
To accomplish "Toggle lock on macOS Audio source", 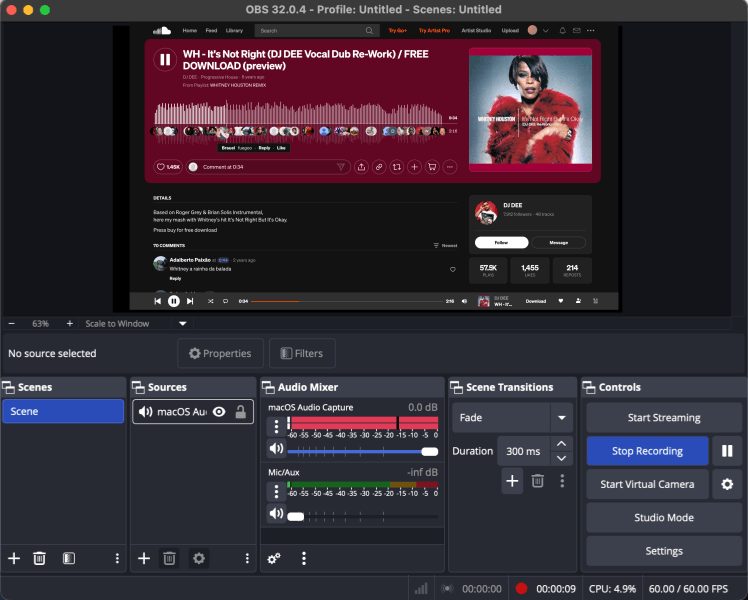I will pos(241,412).
